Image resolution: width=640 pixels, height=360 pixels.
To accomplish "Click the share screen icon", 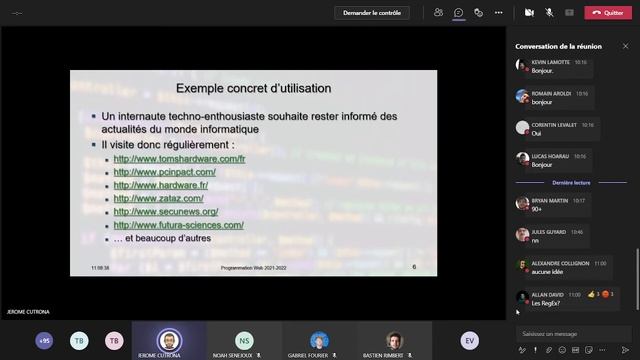I will pyautogui.click(x=569, y=13).
